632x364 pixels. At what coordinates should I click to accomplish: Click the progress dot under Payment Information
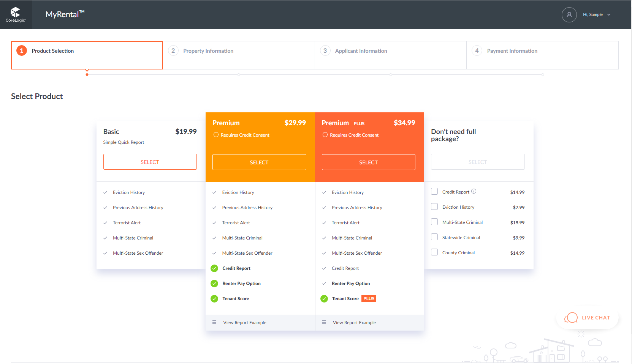point(543,74)
